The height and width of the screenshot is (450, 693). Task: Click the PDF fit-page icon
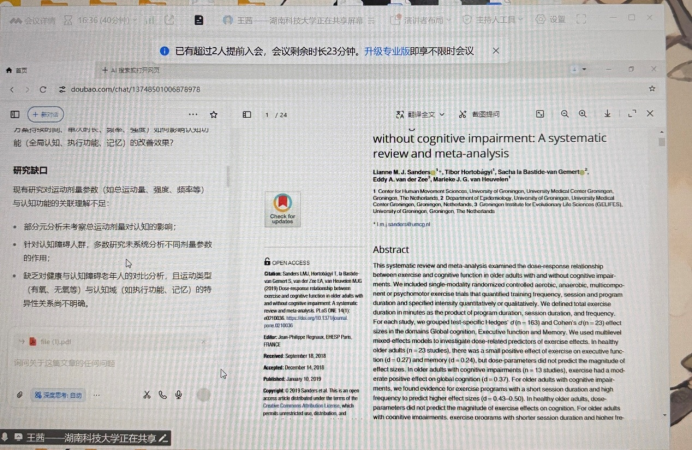[540, 115]
